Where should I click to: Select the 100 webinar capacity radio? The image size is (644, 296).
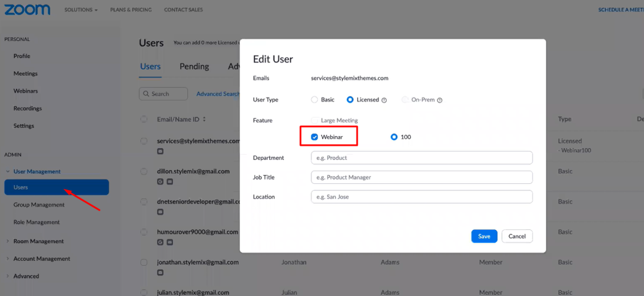coord(394,137)
